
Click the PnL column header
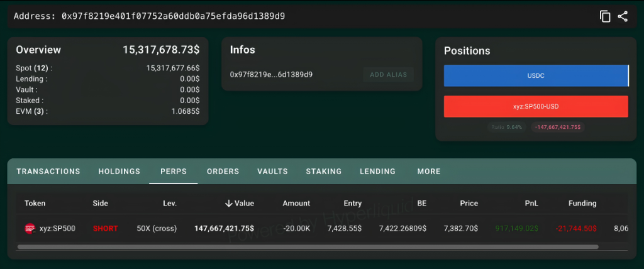531,203
